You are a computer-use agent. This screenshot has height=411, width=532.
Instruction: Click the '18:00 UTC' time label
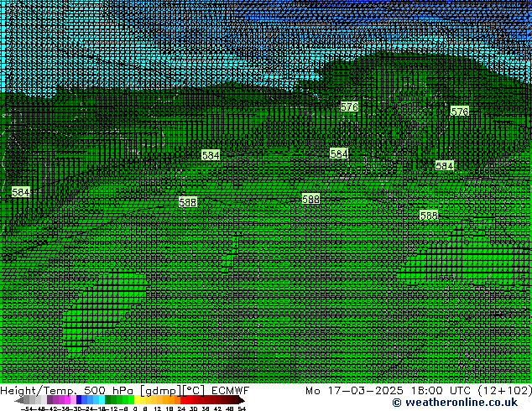(x=441, y=391)
